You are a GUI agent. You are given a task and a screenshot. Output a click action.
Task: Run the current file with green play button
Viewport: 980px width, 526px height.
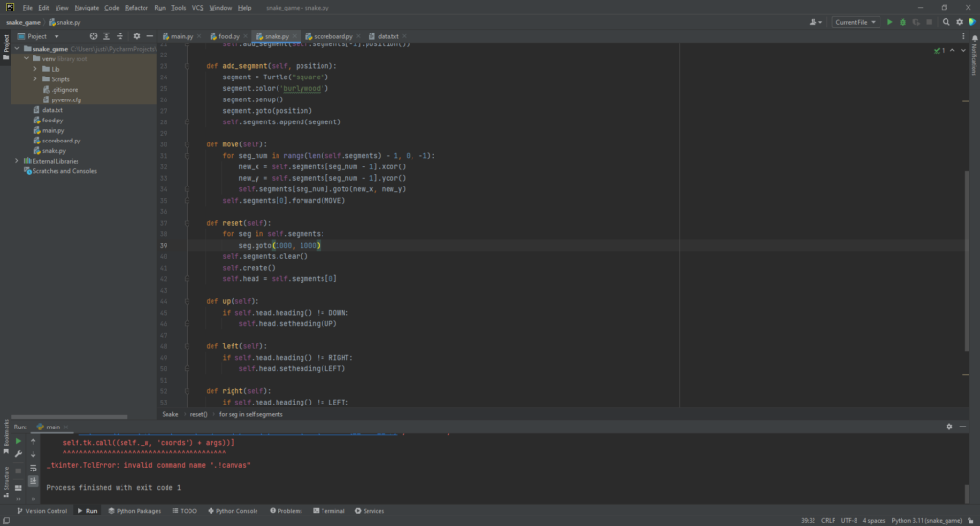pyautogui.click(x=889, y=23)
